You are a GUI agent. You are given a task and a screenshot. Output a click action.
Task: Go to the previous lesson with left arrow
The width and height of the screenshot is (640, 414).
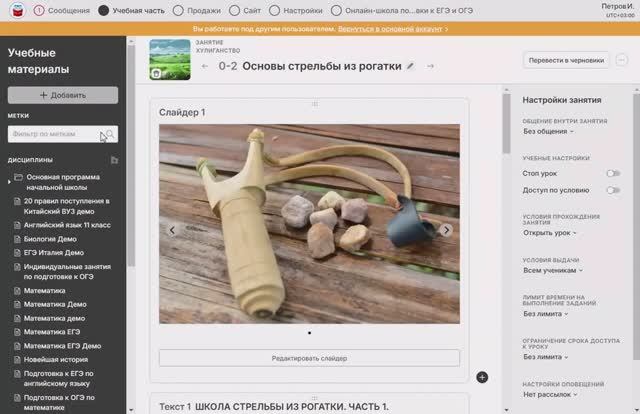pos(205,66)
